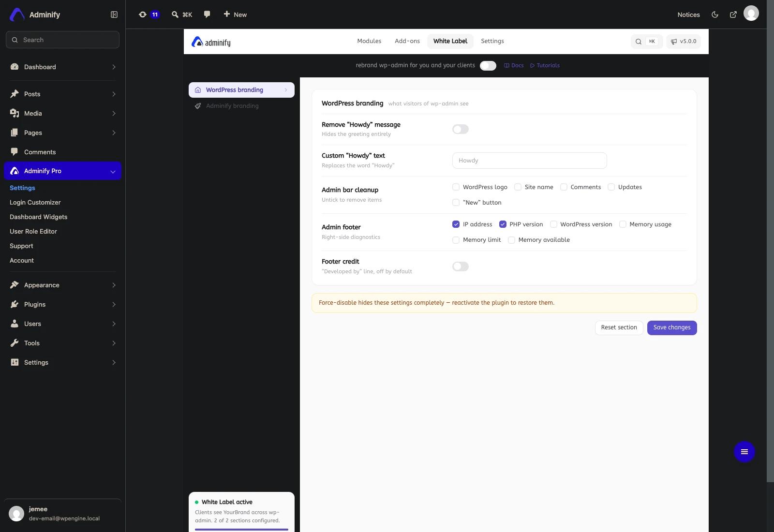Open the ⌘K search in the top bar
The width and height of the screenshot is (774, 532).
point(182,15)
